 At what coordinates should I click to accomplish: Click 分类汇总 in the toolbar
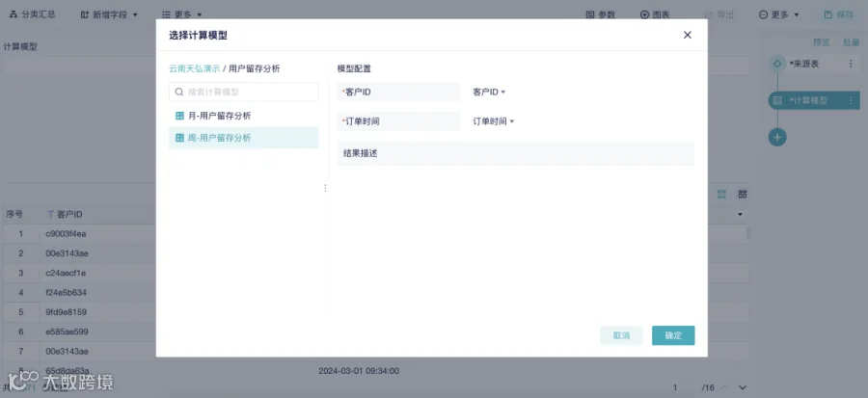[x=32, y=14]
